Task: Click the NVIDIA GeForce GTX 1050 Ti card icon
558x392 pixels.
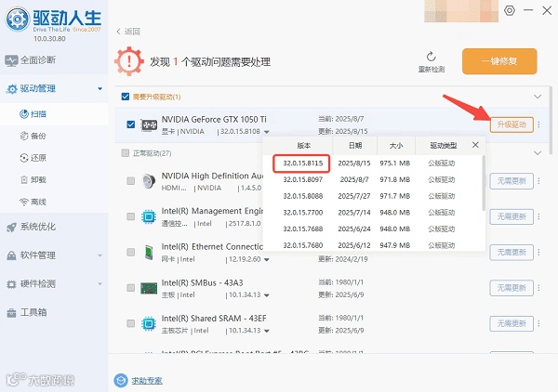Action: pyautogui.click(x=149, y=124)
